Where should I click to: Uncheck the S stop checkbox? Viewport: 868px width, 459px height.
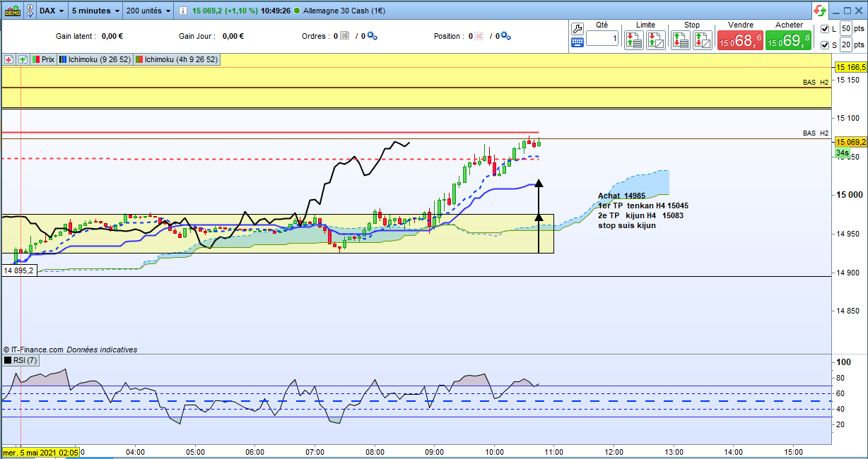(x=825, y=45)
